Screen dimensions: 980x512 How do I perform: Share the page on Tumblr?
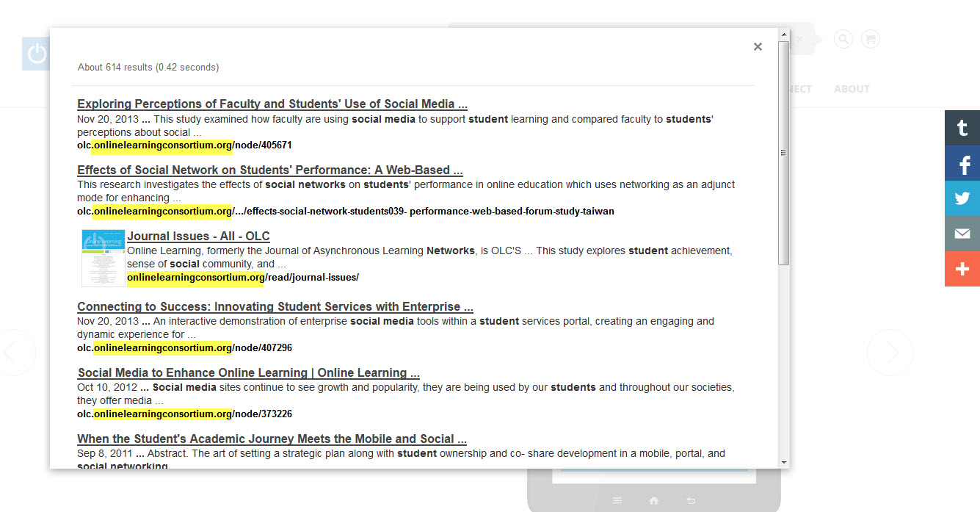(x=962, y=128)
